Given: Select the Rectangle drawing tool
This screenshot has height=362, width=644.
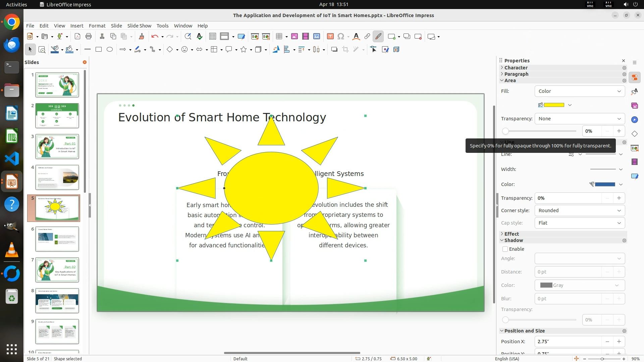Looking at the screenshot, I should point(99,50).
